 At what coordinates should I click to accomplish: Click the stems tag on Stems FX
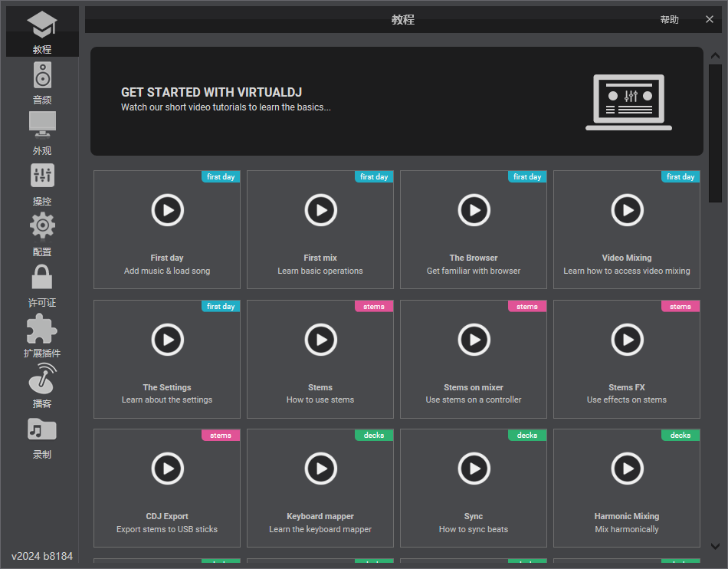680,306
